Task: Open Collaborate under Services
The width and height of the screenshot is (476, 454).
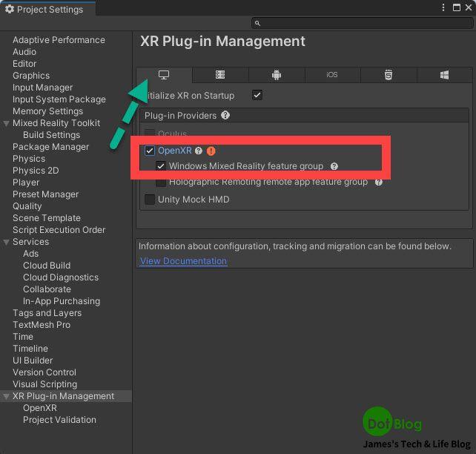Action: coord(47,289)
